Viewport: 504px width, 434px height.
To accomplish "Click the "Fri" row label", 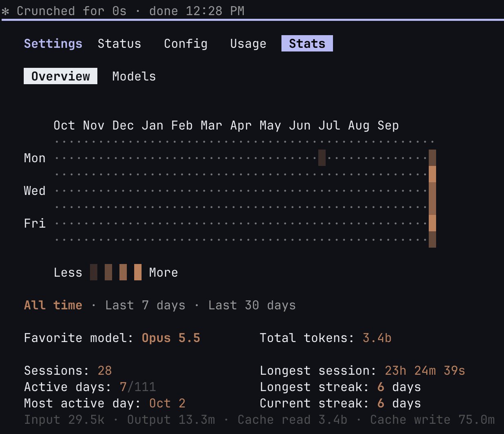I will click(x=35, y=224).
